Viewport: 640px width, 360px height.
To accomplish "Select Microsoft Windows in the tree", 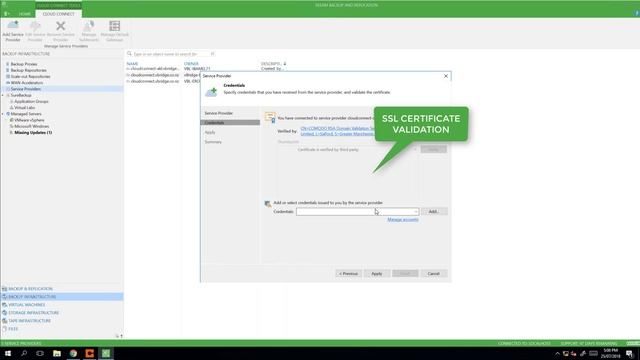I will pos(31,126).
